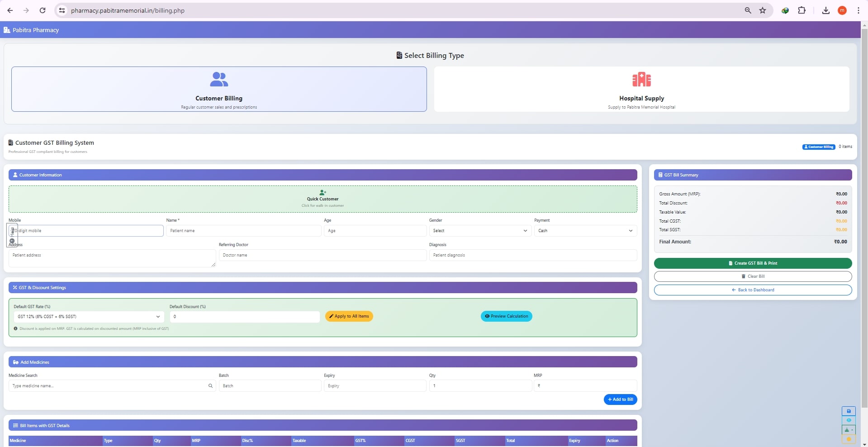868x447 pixels.
Task: Click the Pabitra Pharmacy logo icon
Action: (7, 29)
